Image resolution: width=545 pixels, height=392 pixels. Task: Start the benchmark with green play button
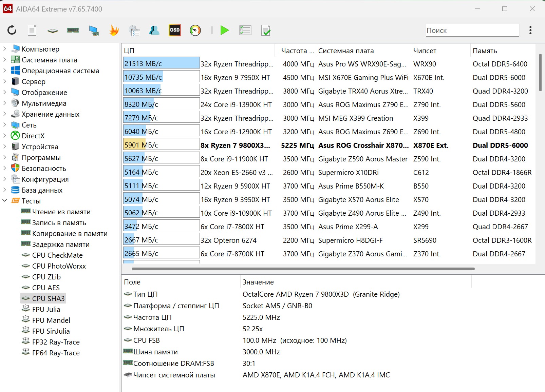[224, 30]
